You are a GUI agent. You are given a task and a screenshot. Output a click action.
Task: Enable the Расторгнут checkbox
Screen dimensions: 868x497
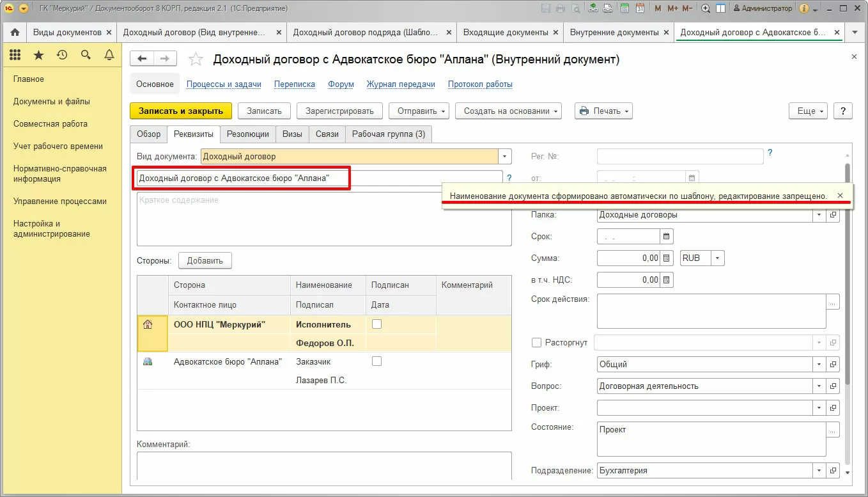(536, 343)
